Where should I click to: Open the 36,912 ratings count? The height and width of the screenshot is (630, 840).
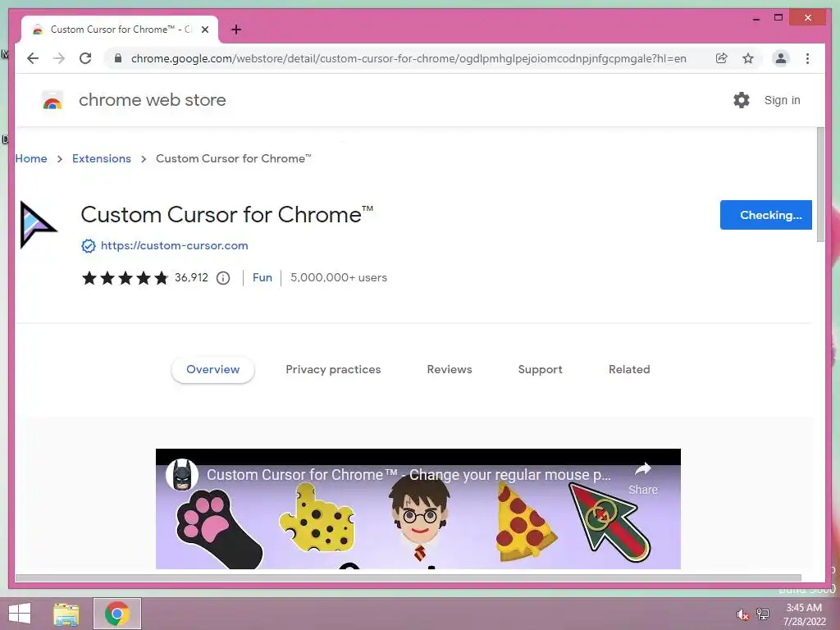point(191,277)
